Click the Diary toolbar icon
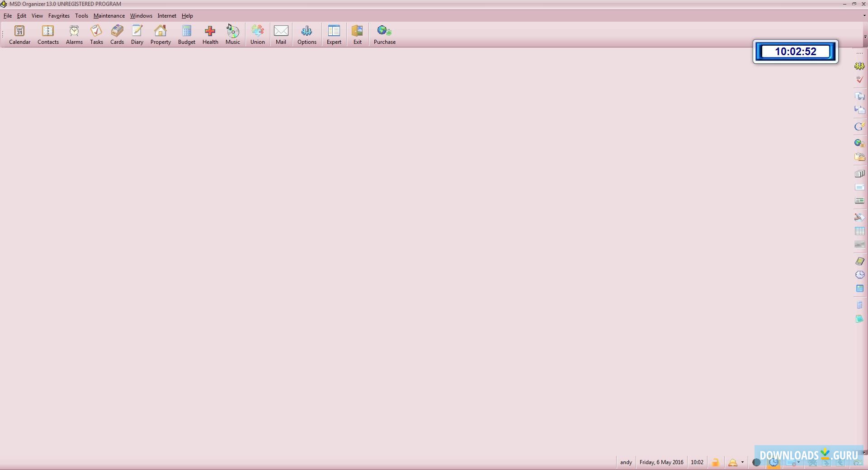 (137, 35)
